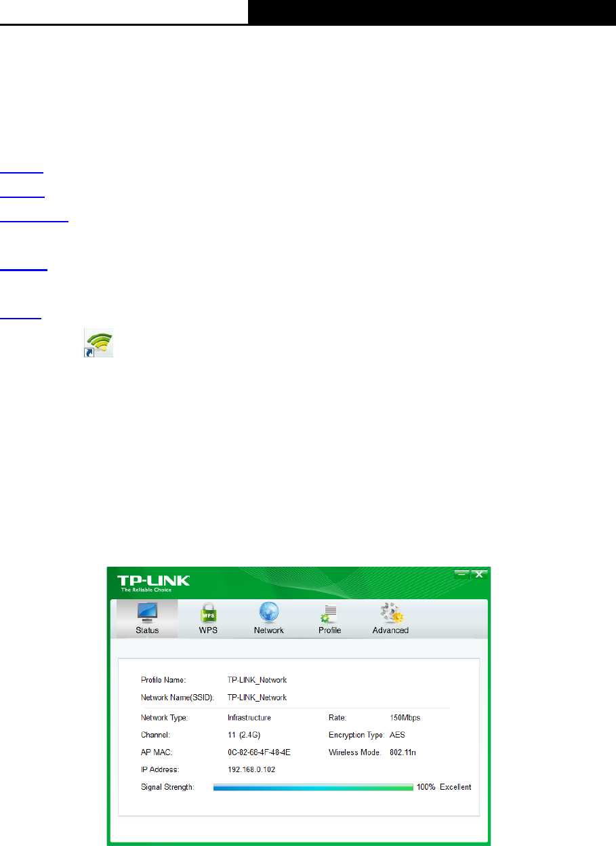Select the IP address 192.168.0.102
The height and width of the screenshot is (846, 616).
tap(251, 770)
